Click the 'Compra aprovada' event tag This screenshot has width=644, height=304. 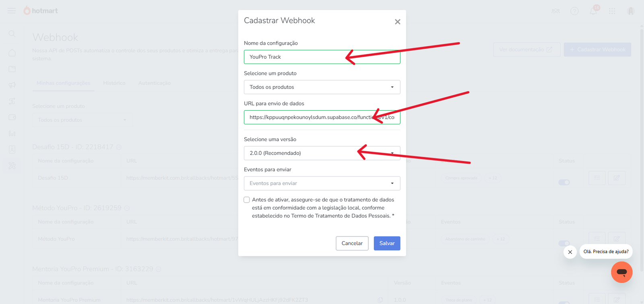pyautogui.click(x=461, y=178)
